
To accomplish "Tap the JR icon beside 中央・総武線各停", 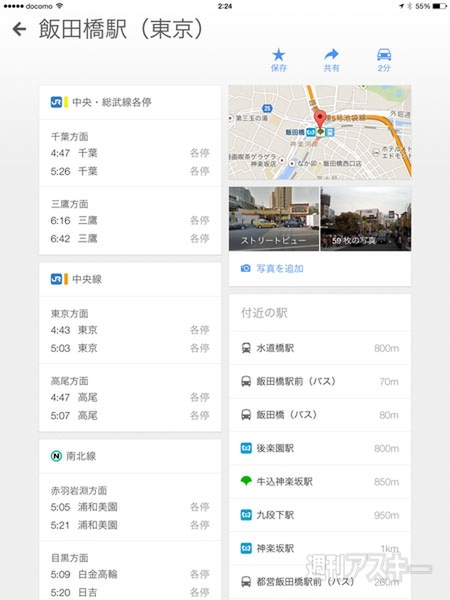I will click(56, 102).
